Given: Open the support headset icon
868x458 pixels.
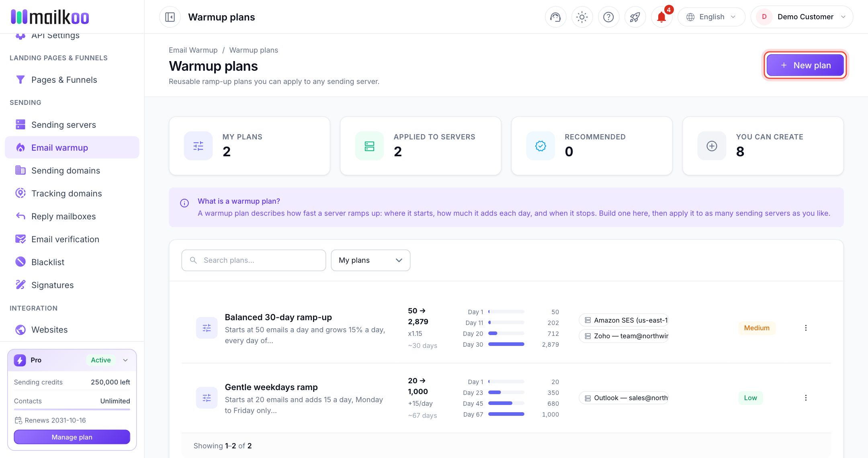Looking at the screenshot, I should pyautogui.click(x=555, y=17).
